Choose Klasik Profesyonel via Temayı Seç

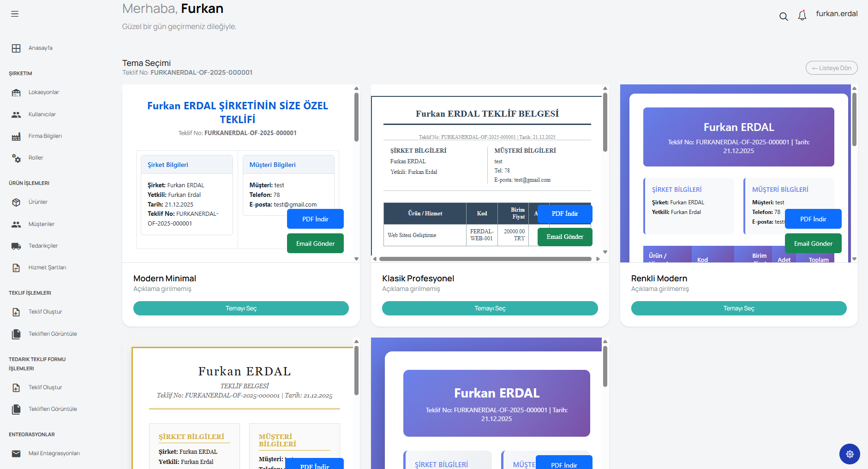tap(490, 309)
